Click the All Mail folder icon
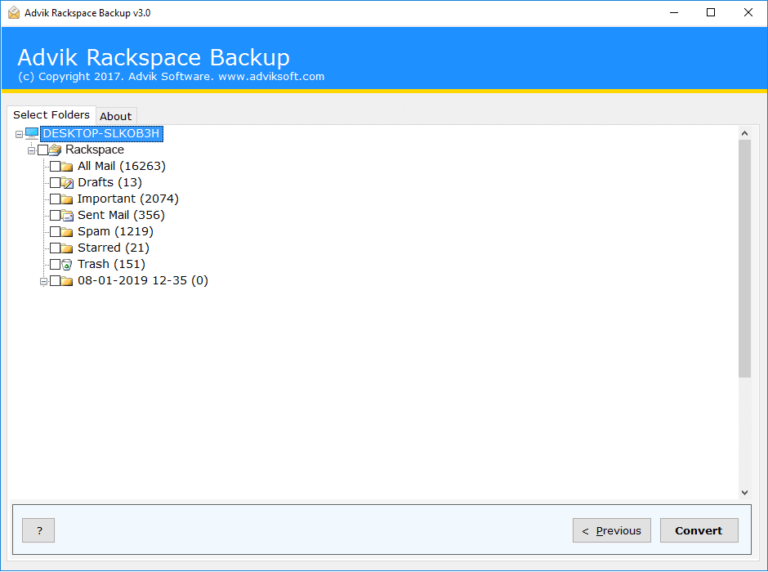 click(x=67, y=167)
